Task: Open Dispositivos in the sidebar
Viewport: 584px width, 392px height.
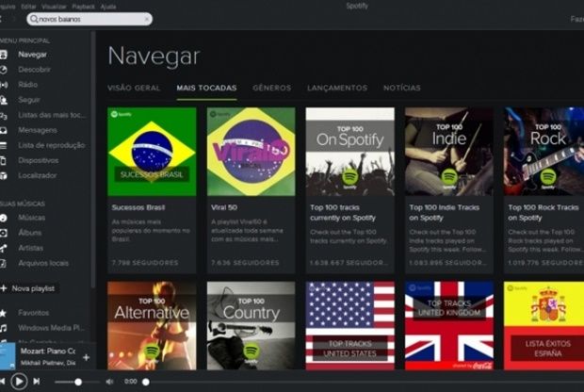Action: (39, 160)
